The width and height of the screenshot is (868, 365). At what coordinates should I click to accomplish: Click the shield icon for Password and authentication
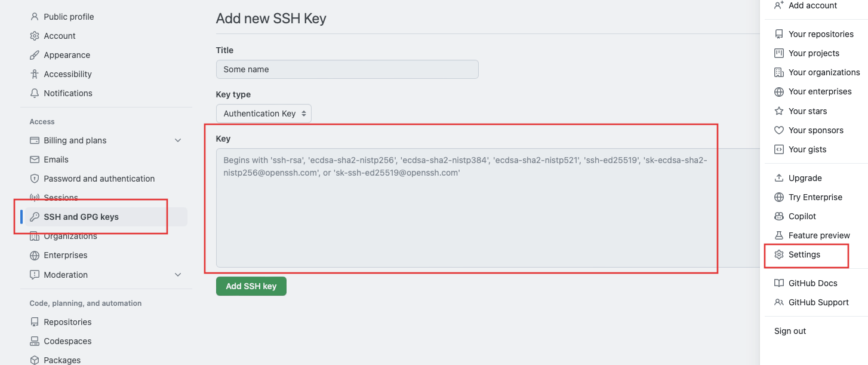(35, 179)
